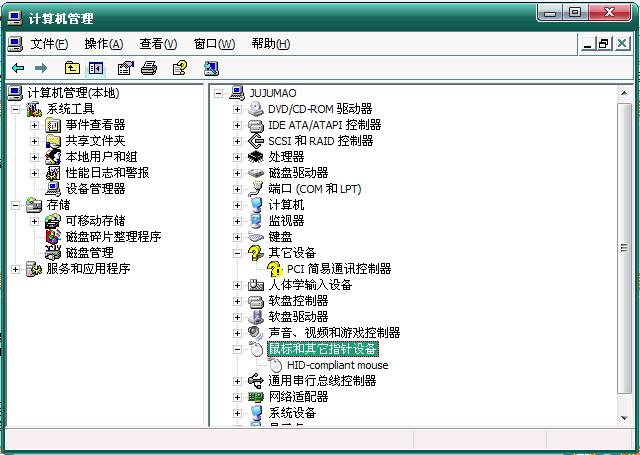
Task: Click the Print toolbar icon
Action: (149, 68)
